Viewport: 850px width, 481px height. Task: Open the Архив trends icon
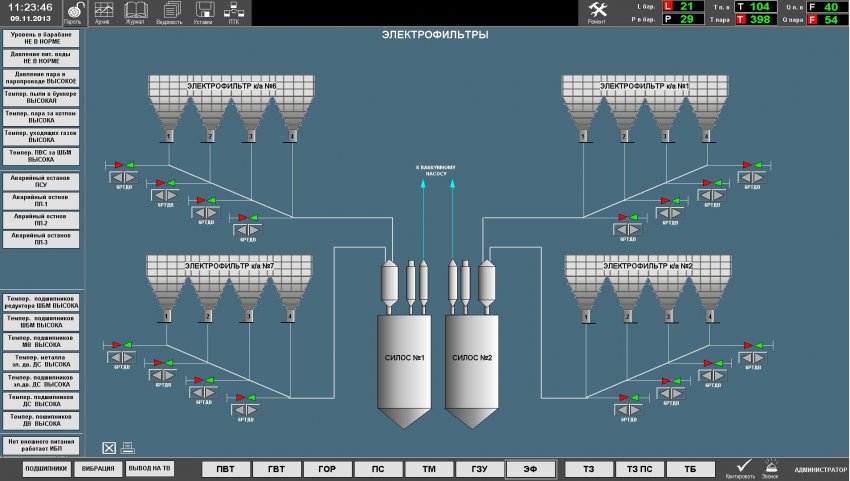click(x=103, y=12)
